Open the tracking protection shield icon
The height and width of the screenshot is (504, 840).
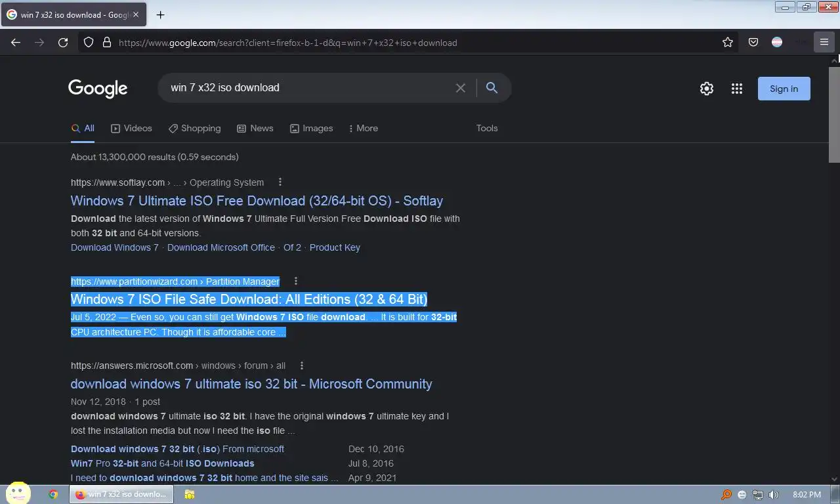(89, 43)
